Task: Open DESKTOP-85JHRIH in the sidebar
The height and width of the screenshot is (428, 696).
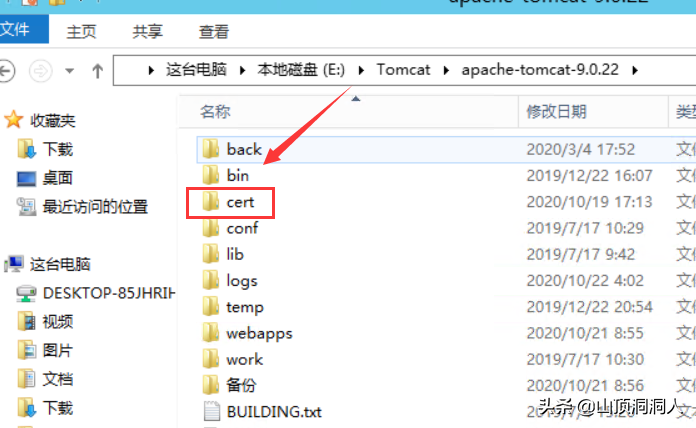Action: click(109, 293)
